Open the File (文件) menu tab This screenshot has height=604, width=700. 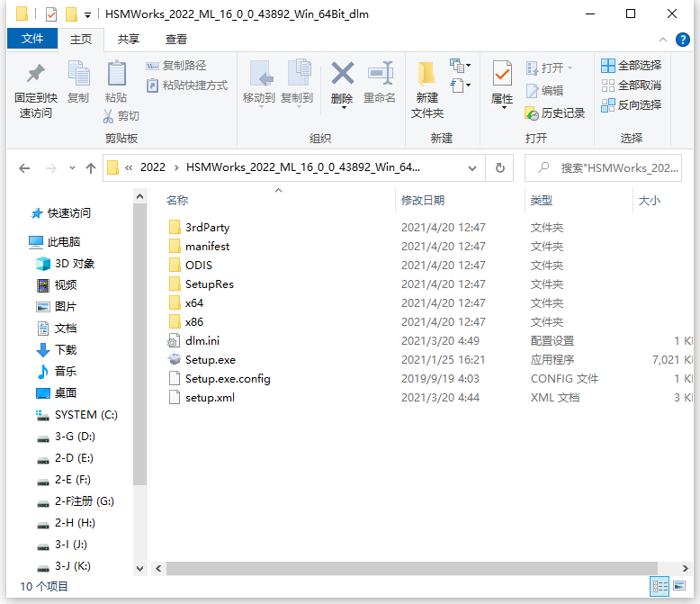pyautogui.click(x=32, y=39)
